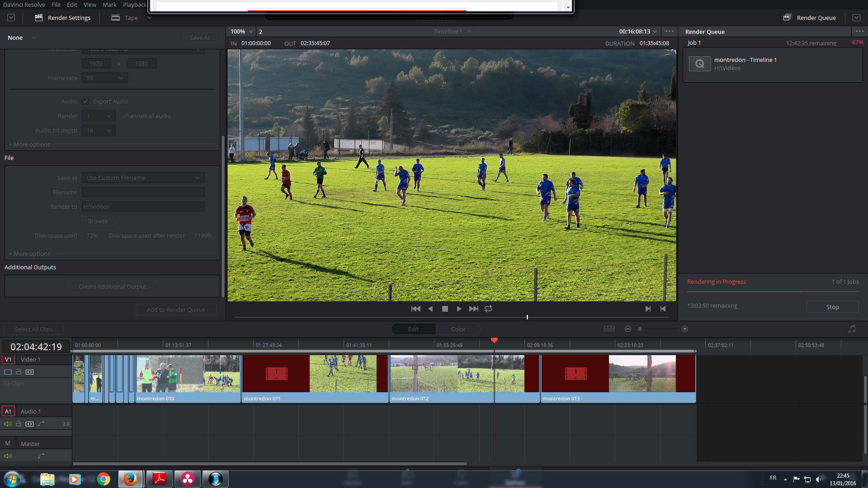Viewport: 868px width, 488px height.
Task: Open Audio 1 curve icon
Action: 41,424
